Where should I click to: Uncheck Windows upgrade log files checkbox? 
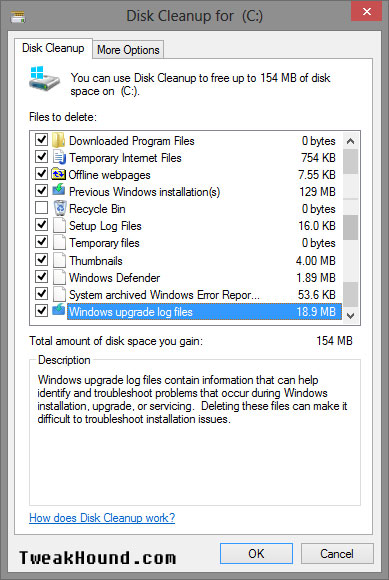[41, 311]
